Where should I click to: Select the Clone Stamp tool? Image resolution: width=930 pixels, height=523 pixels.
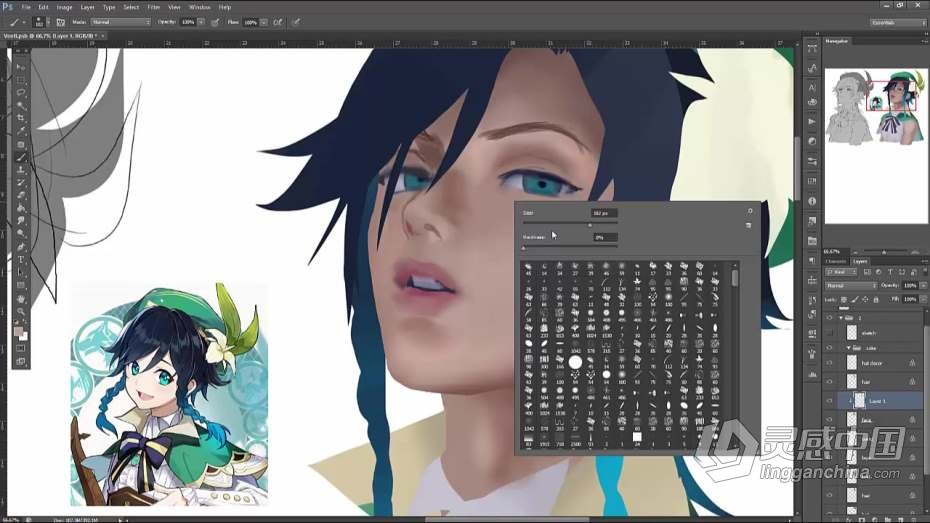point(21,170)
